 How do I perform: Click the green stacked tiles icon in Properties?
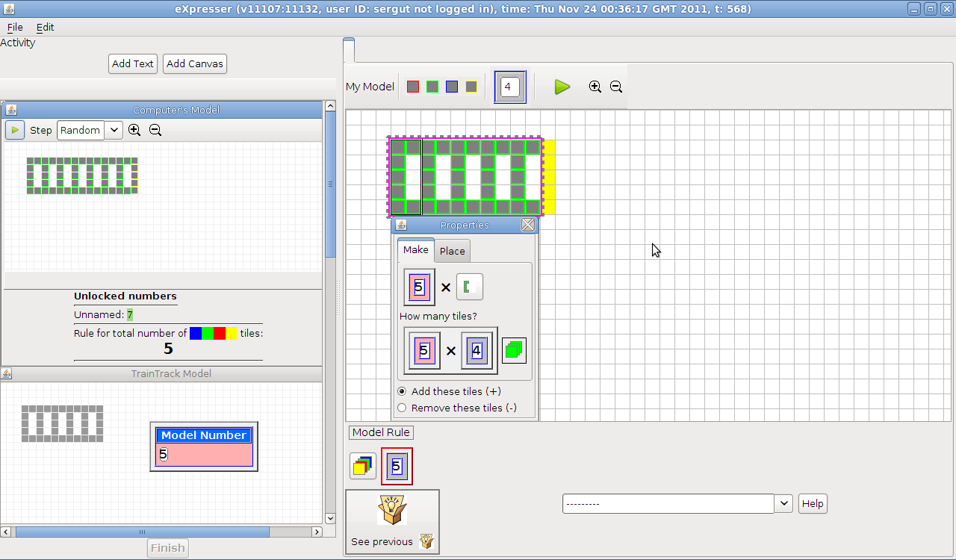click(x=514, y=350)
